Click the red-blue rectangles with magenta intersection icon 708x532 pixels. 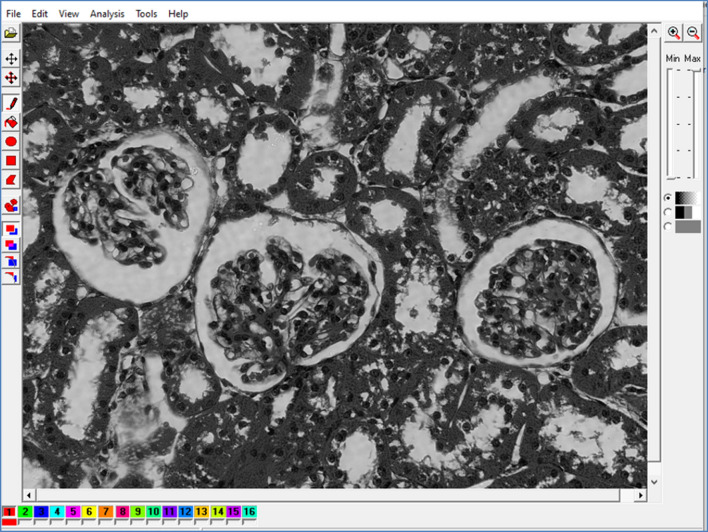11,245
